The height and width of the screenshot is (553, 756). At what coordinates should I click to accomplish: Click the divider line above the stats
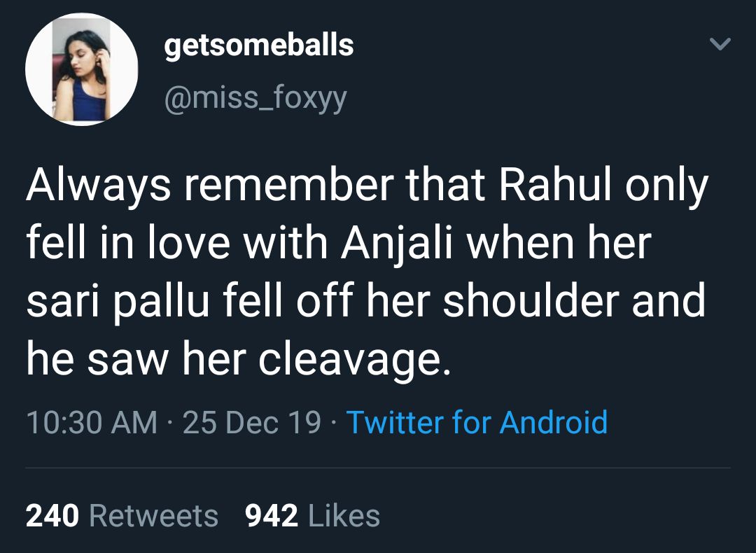tap(378, 468)
